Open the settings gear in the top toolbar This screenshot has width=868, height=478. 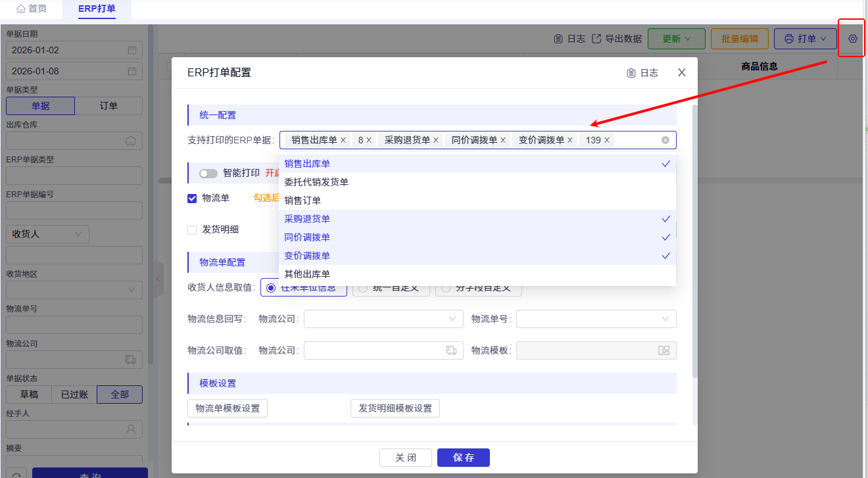pyautogui.click(x=853, y=39)
